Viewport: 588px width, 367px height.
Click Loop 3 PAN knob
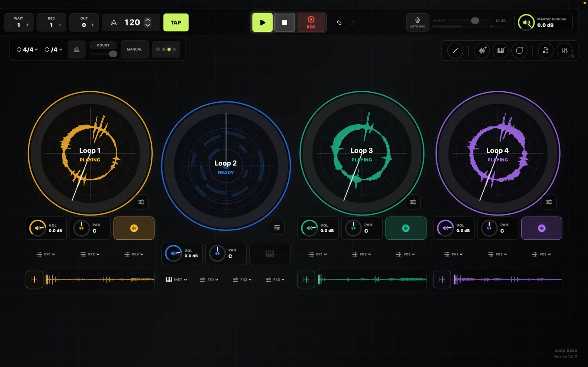click(x=354, y=228)
